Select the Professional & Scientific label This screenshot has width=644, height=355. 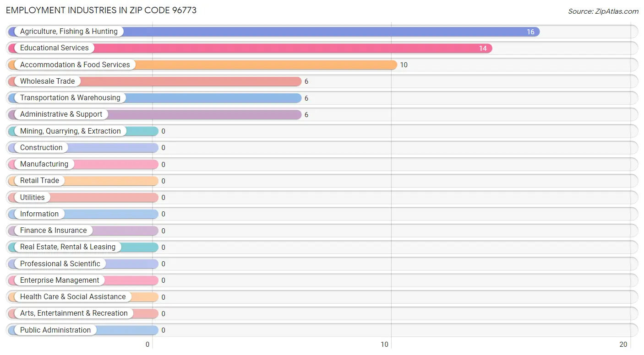tap(60, 264)
